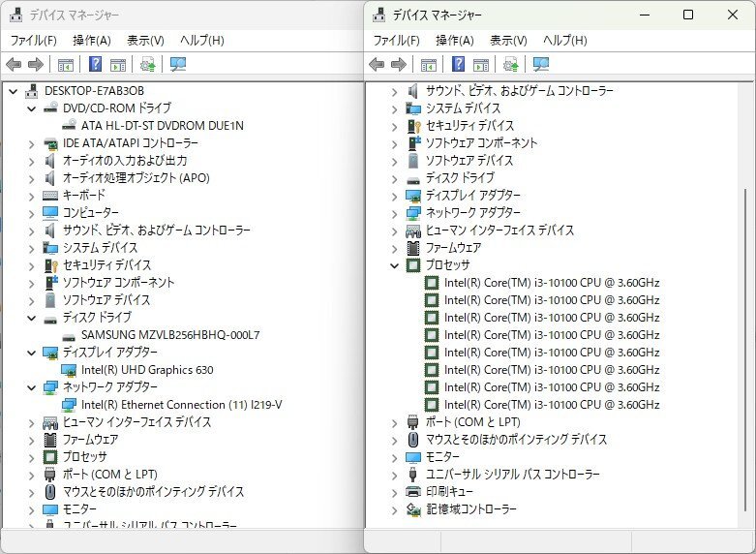Click Scan for hardware changes icon, left window
The height and width of the screenshot is (554, 756).
pos(178,64)
